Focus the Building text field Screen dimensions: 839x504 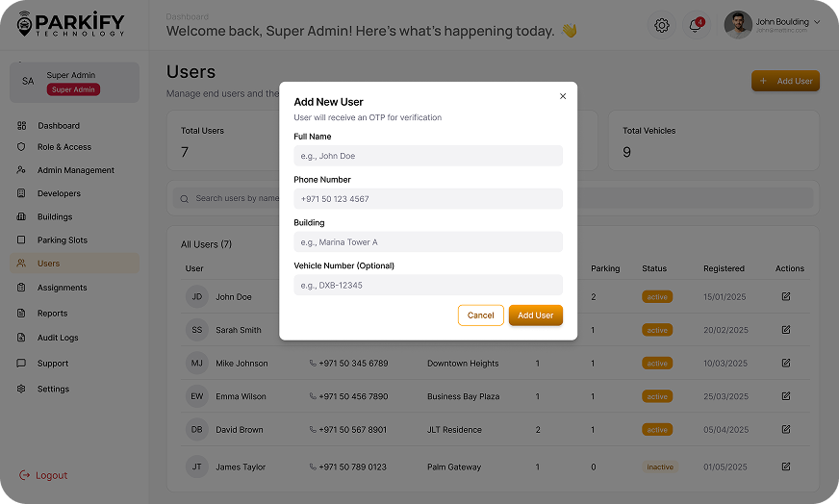428,242
